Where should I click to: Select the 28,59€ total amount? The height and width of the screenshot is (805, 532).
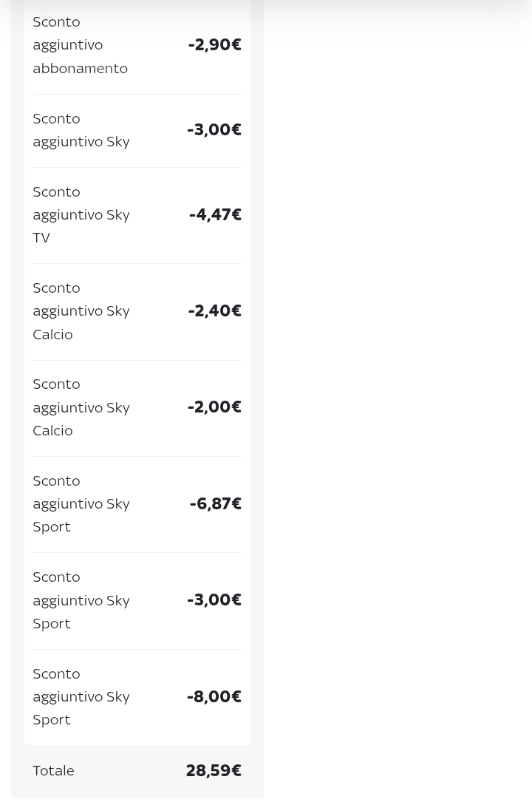[214, 770]
